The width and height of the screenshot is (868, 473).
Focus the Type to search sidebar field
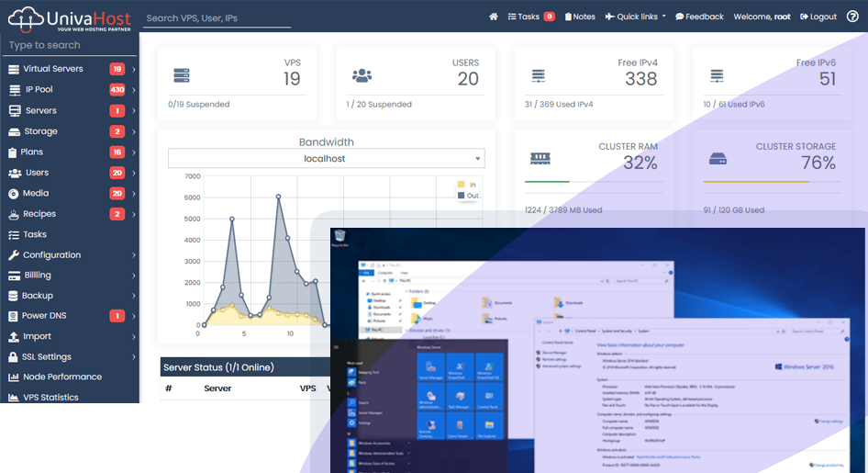coord(70,45)
